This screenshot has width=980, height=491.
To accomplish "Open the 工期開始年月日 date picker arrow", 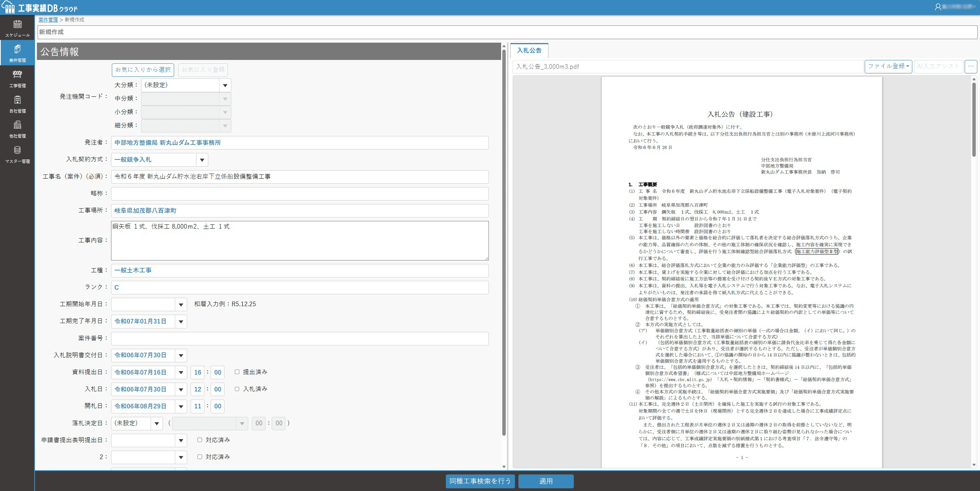I will [x=181, y=305].
